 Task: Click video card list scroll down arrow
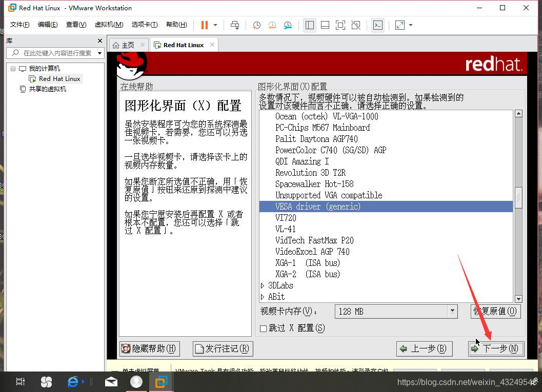click(x=518, y=299)
